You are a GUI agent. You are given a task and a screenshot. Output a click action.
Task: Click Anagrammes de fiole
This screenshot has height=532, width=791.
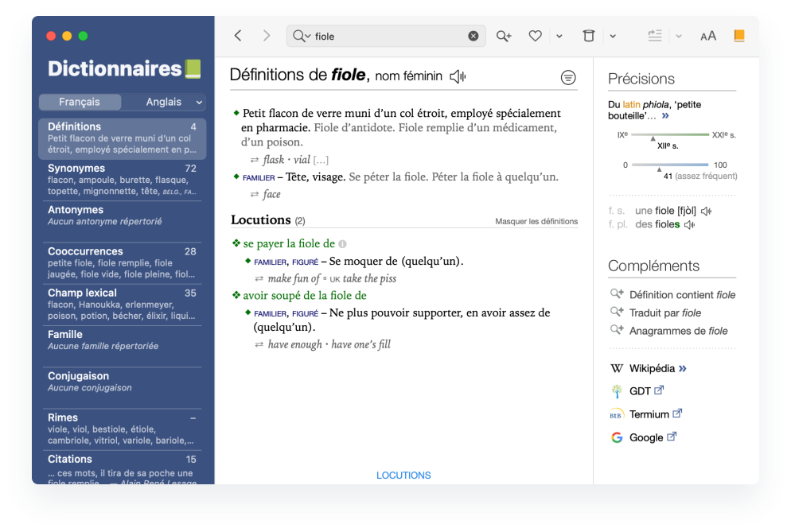pos(678,331)
